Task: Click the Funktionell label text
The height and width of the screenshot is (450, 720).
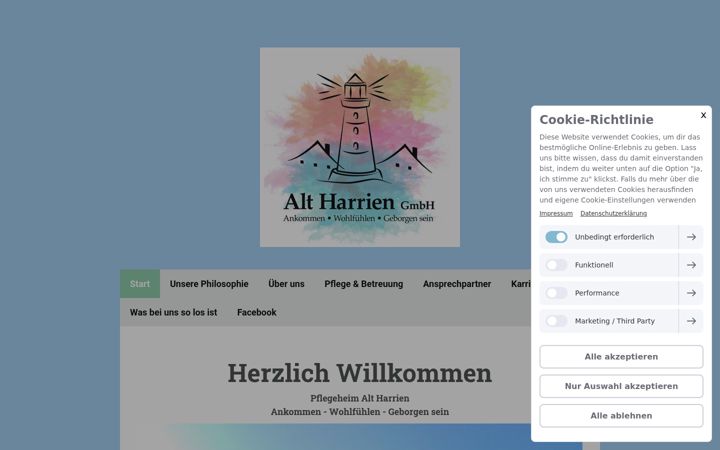Action: (594, 265)
